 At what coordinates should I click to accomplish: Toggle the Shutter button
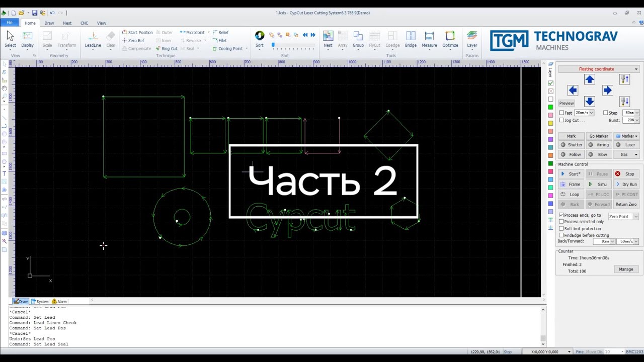(571, 145)
